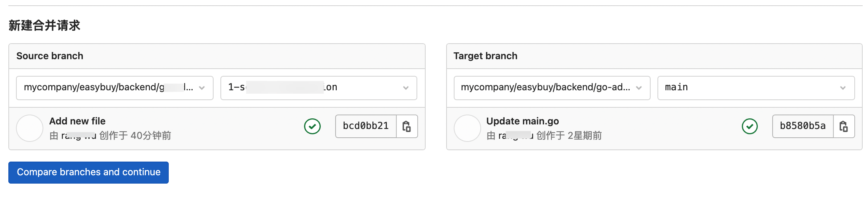868x198 pixels.
Task: Open the Add new file commit
Action: pos(78,121)
